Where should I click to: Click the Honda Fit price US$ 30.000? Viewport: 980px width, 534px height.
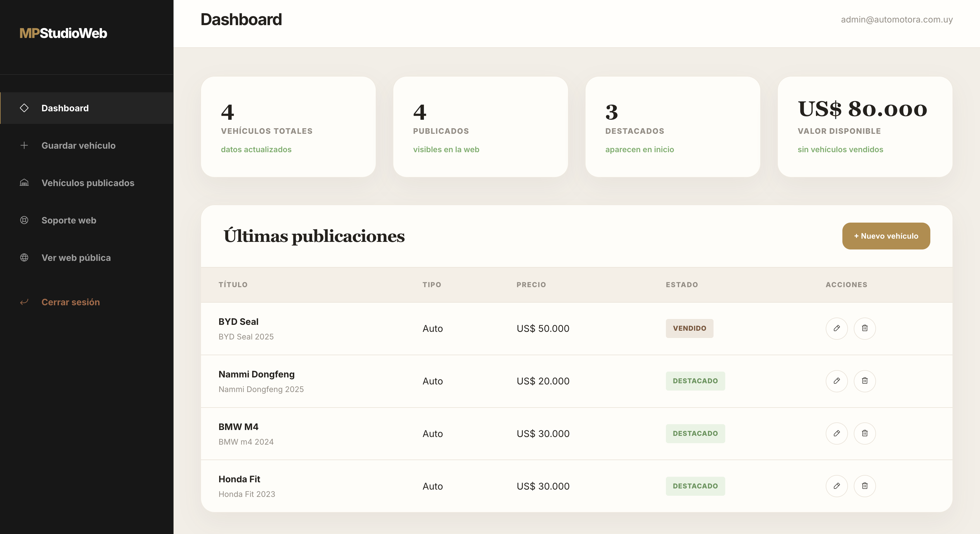click(543, 486)
